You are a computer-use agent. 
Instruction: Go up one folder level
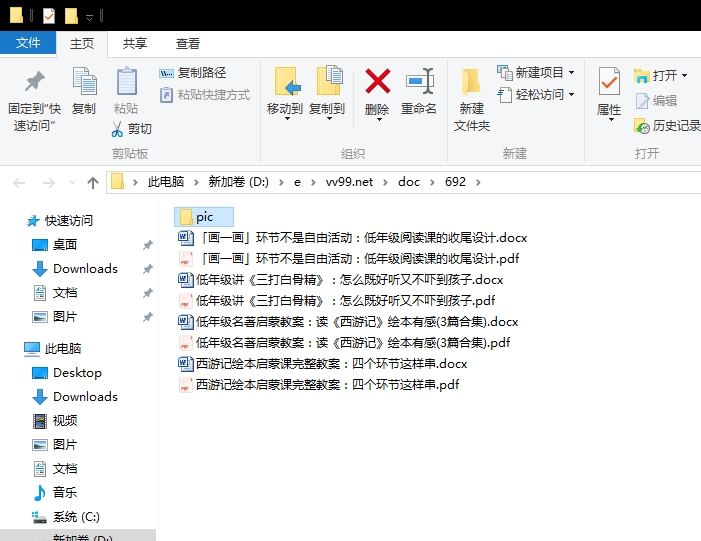93,182
